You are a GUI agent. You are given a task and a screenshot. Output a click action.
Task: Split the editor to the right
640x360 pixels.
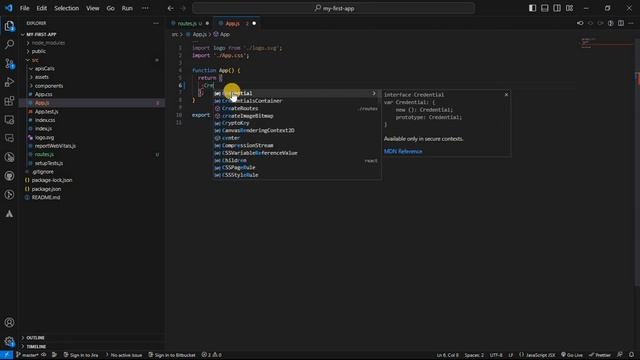(x=621, y=23)
